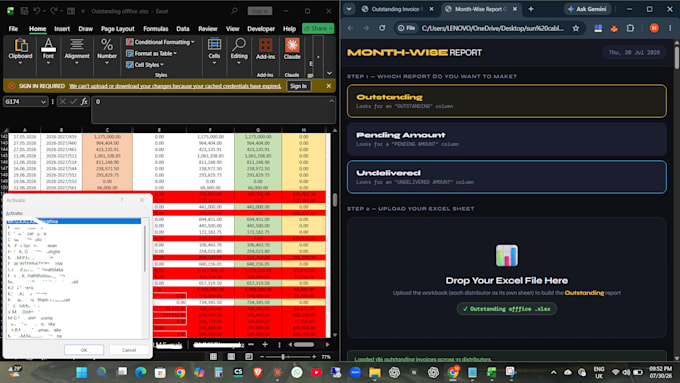Screen dimensions: 680x383
Task: Open Excel search magnifier in title bar
Action: 234,11
